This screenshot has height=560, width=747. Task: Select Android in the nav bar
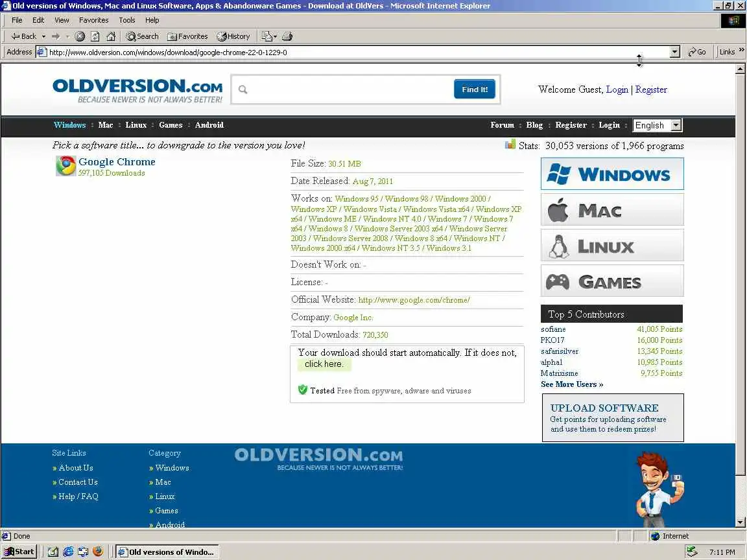(x=209, y=124)
